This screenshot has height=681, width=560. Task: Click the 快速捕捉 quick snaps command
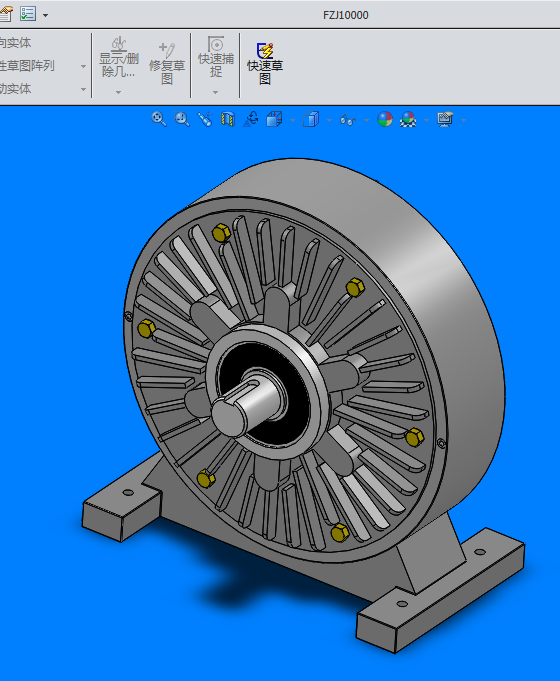(216, 57)
